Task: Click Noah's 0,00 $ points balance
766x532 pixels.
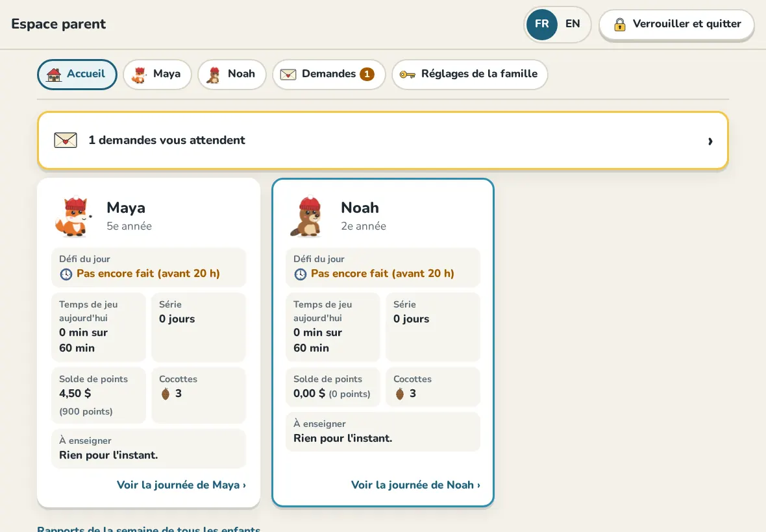Action: [x=309, y=393]
